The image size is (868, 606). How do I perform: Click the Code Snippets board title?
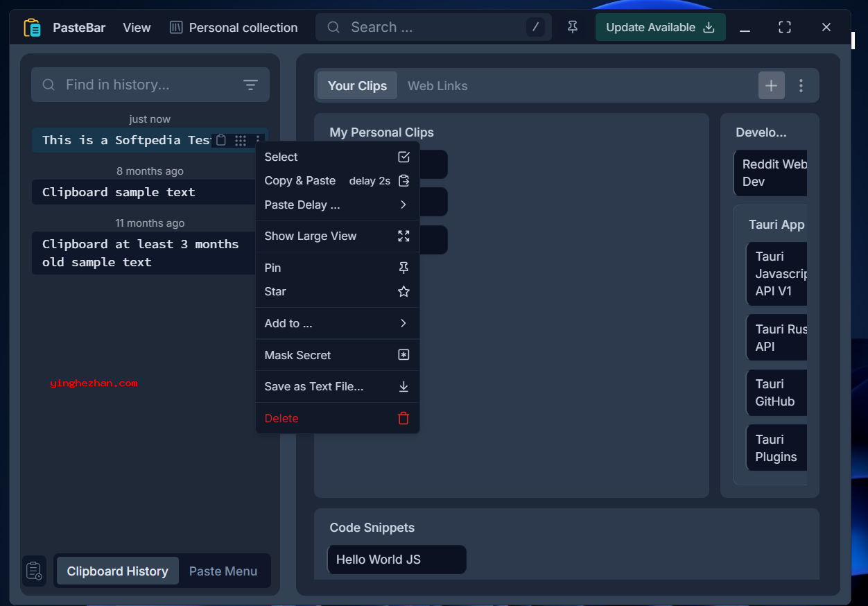(x=372, y=528)
